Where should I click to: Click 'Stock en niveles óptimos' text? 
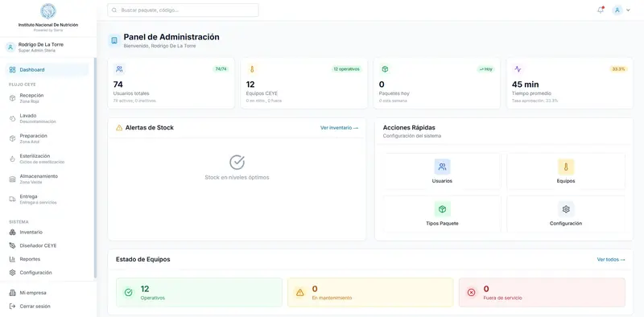coord(237,177)
